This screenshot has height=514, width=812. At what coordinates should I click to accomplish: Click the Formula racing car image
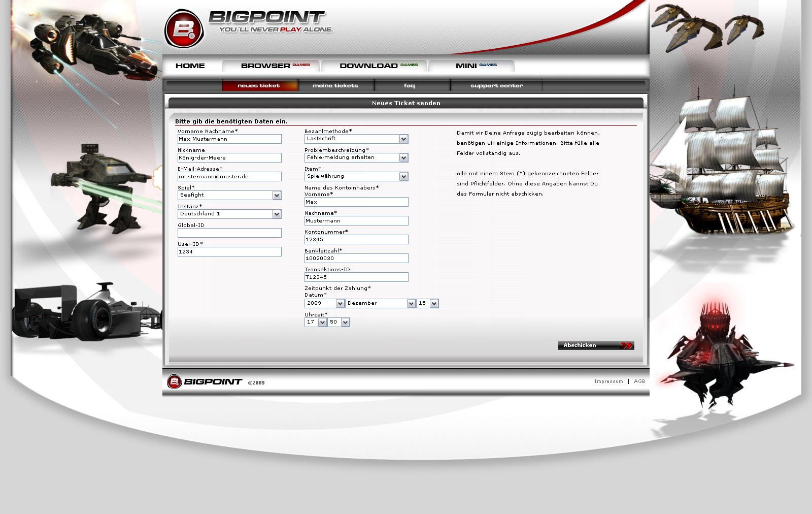pyautogui.click(x=86, y=312)
